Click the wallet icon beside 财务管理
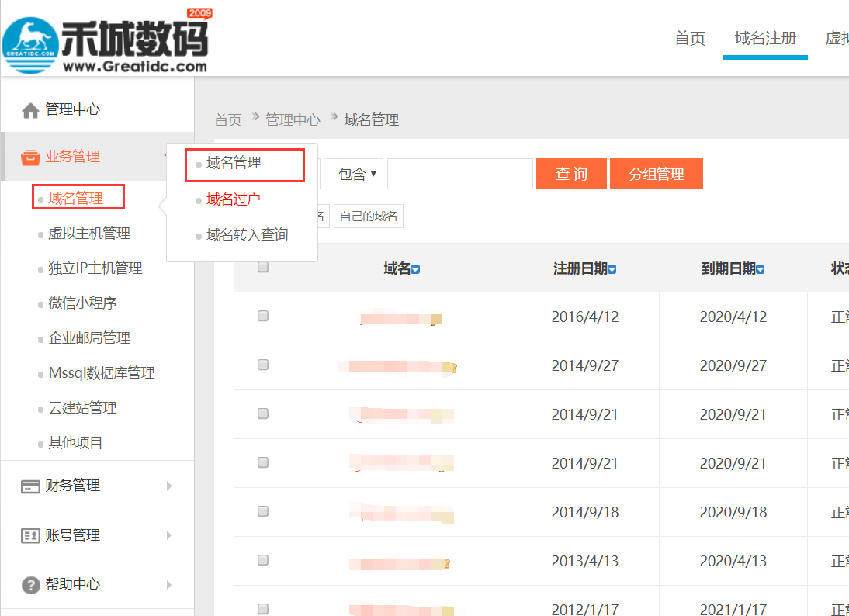 (x=29, y=485)
